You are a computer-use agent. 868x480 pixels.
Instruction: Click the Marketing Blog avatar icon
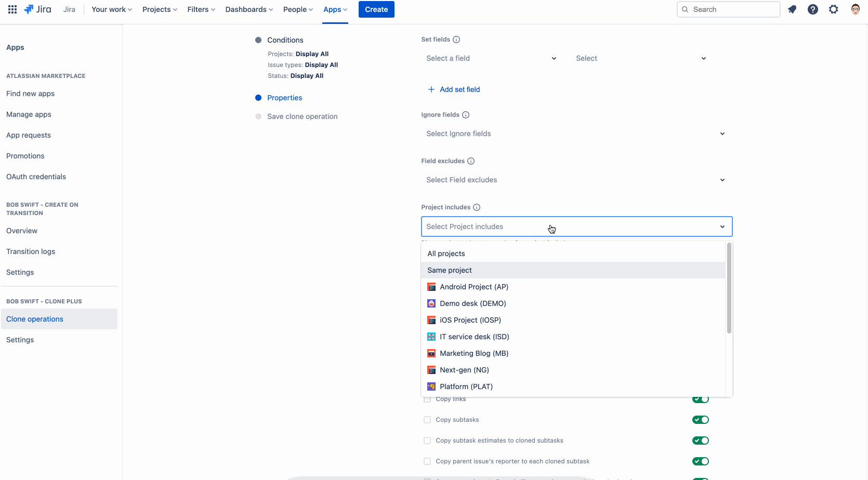431,353
